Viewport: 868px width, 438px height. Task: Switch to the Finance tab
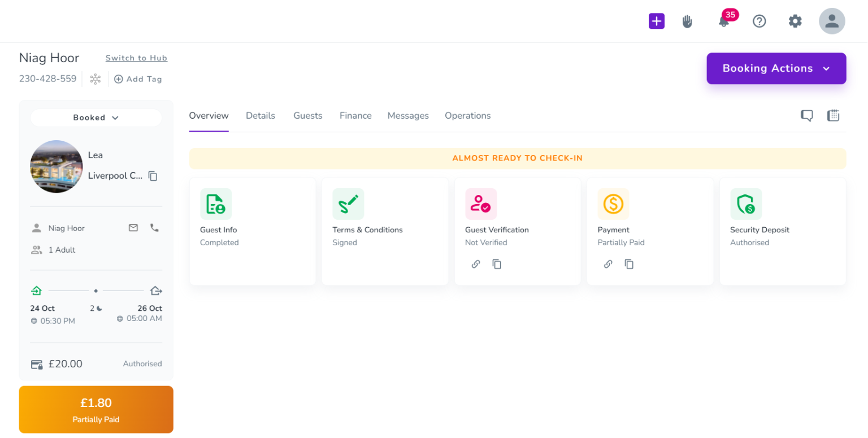coord(355,115)
